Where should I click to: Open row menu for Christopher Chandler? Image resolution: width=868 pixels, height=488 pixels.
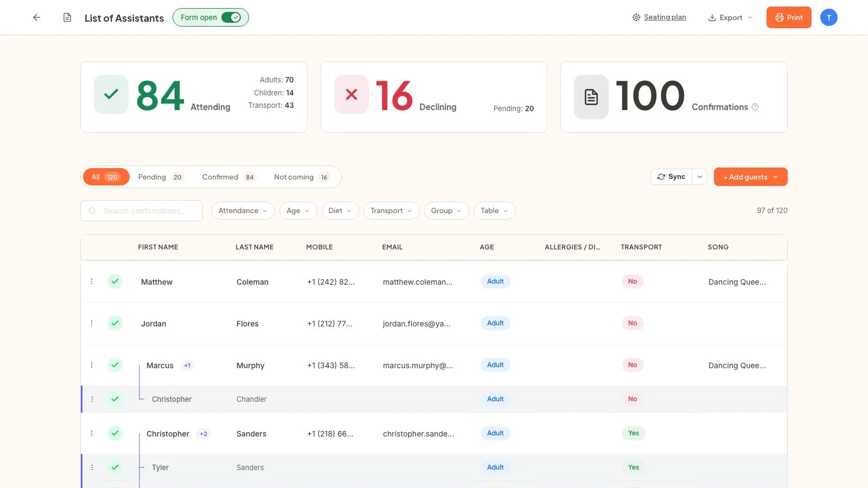(92, 399)
